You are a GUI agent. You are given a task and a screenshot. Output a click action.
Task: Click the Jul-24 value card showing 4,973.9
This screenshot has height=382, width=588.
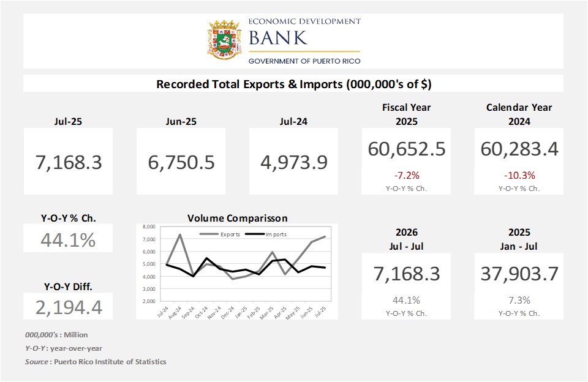coord(294,162)
